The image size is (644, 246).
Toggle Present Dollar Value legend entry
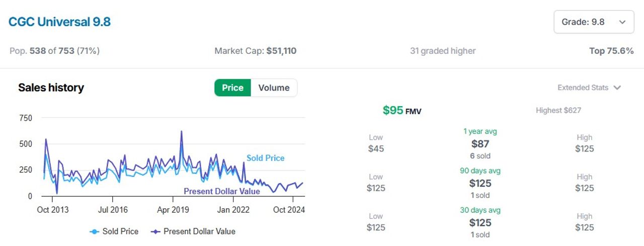pyautogui.click(x=193, y=231)
